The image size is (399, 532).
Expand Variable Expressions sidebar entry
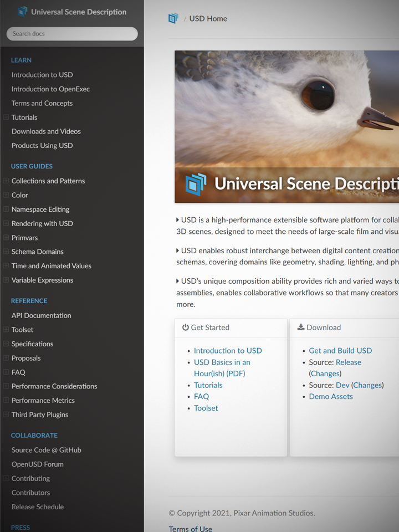coord(6,280)
